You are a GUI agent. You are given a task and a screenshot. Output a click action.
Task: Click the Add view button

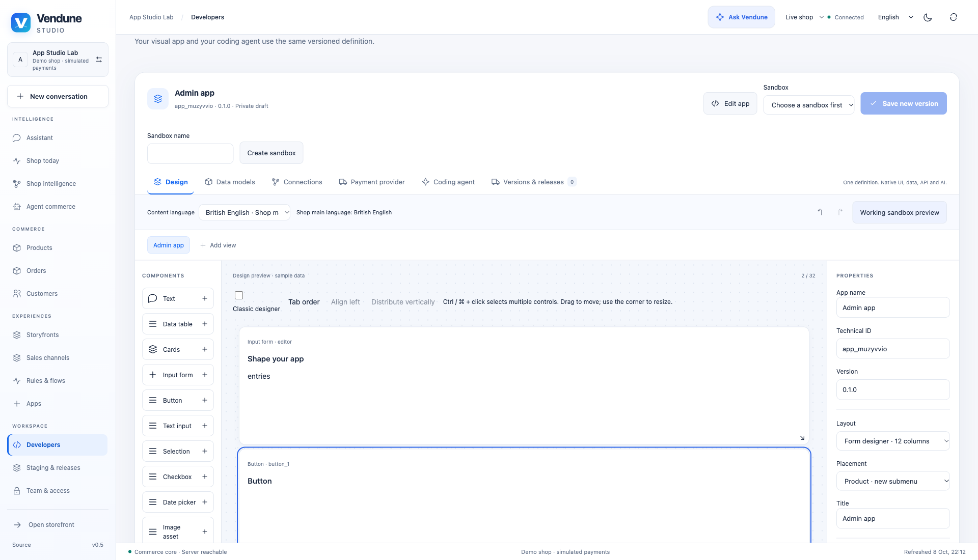coord(218,245)
